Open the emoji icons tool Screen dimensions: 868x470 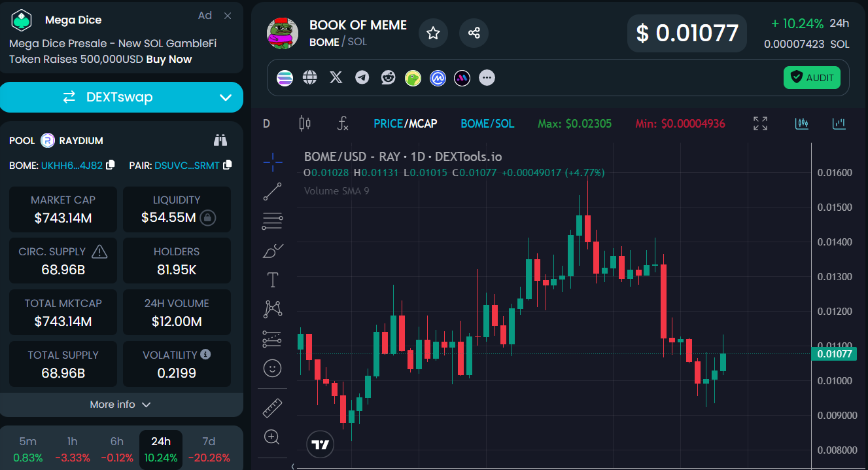coord(272,368)
